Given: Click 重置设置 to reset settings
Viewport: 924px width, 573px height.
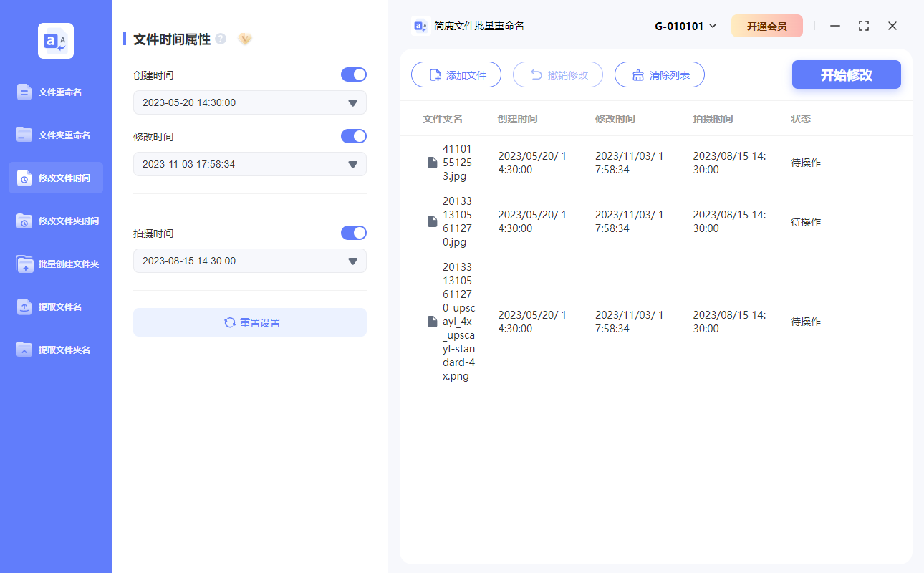Looking at the screenshot, I should tap(249, 322).
